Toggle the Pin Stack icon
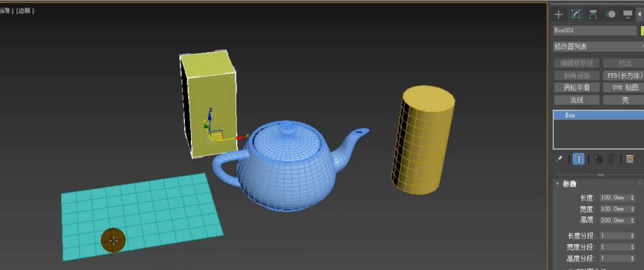This screenshot has width=644, height=270. coord(559,159)
